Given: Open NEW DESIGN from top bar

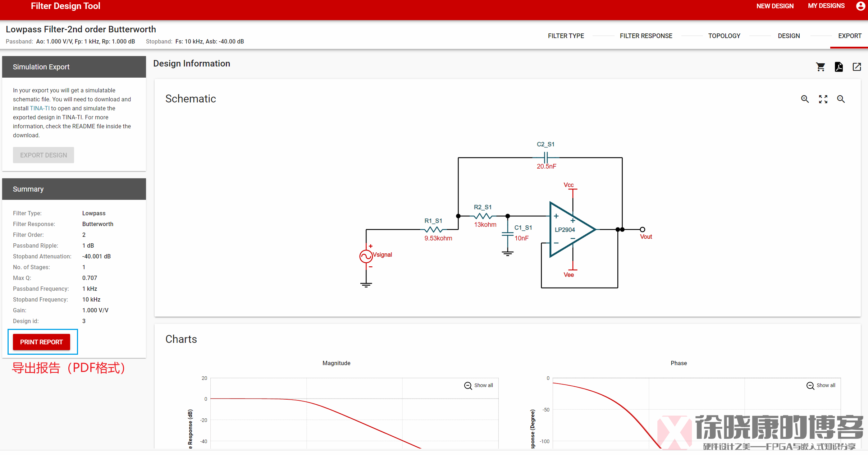Looking at the screenshot, I should click(x=775, y=6).
